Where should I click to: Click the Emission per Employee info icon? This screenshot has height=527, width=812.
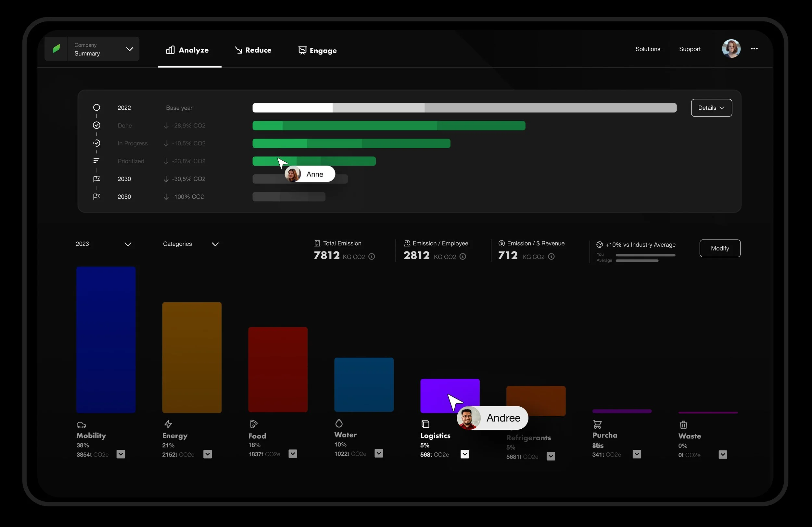[463, 256]
